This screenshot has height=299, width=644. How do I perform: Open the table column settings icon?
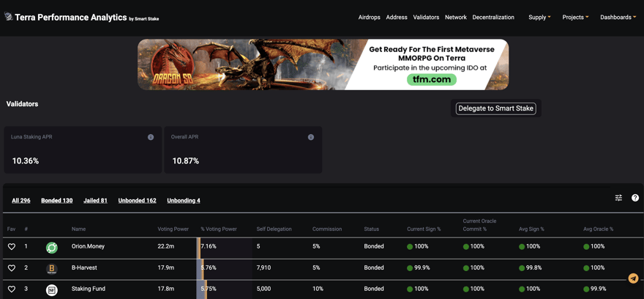[x=618, y=198]
